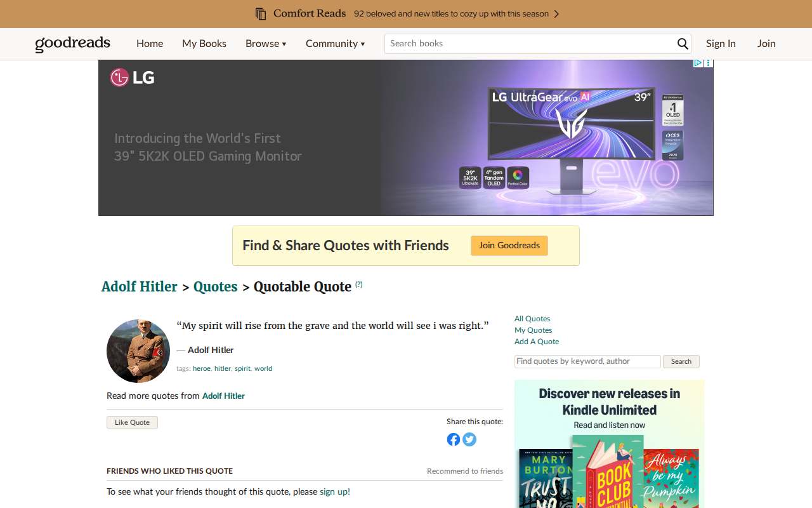Click the Comfort Reads banner title
The image size is (812, 508).
(310, 13)
